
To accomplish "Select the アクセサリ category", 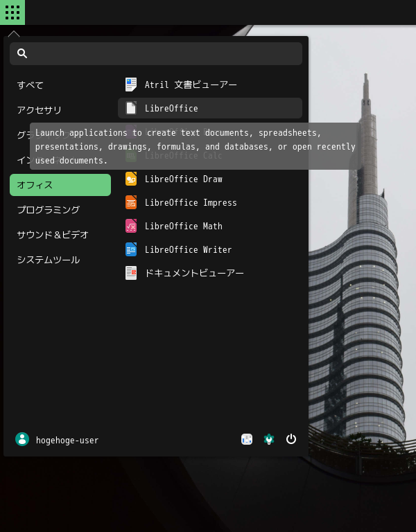I will pos(39,110).
